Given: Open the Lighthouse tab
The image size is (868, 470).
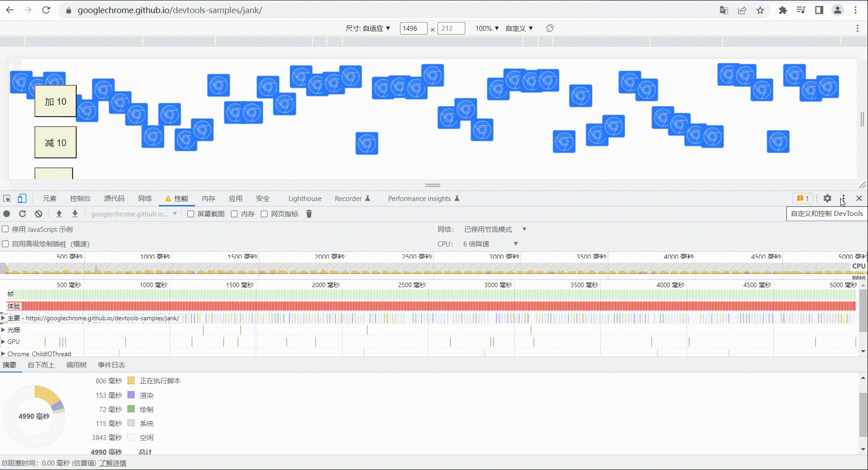Looking at the screenshot, I should pyautogui.click(x=305, y=199).
